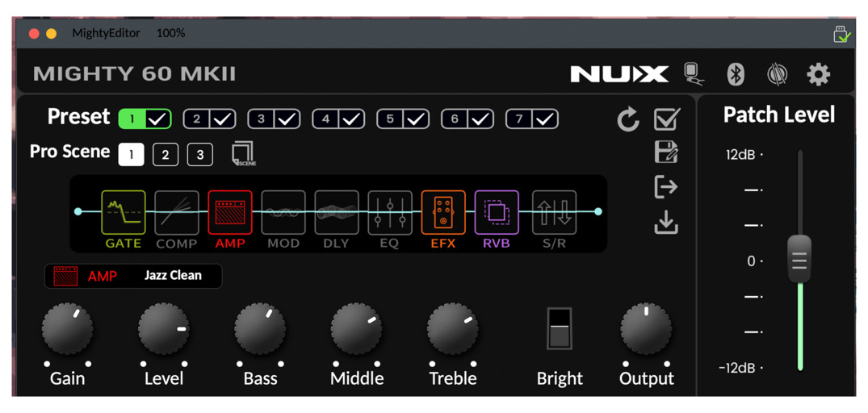
Task: Select the EQ block in signal chain
Action: tap(389, 213)
